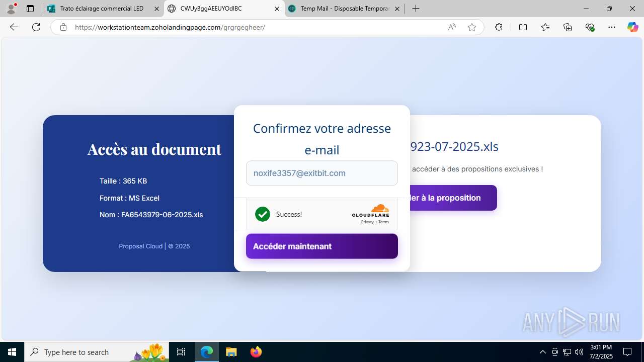The image size is (644, 362).
Task: Click the Accès au document heading
Action: pyautogui.click(x=154, y=149)
